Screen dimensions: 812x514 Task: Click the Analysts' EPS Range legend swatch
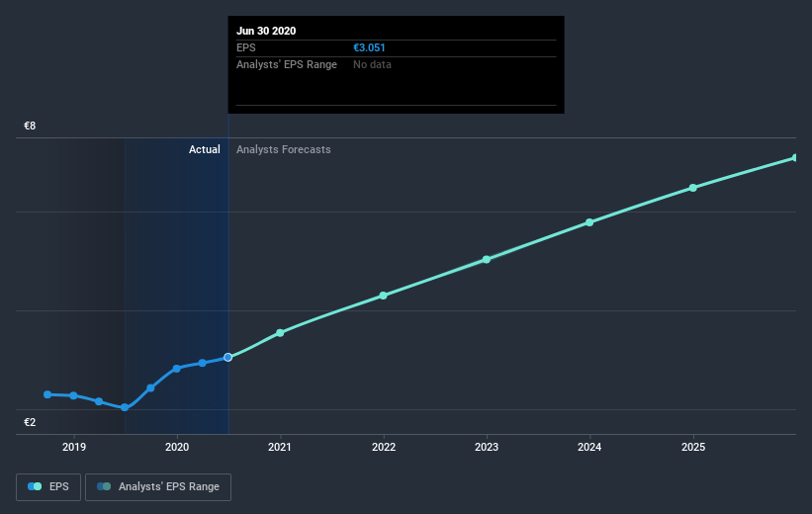(104, 486)
